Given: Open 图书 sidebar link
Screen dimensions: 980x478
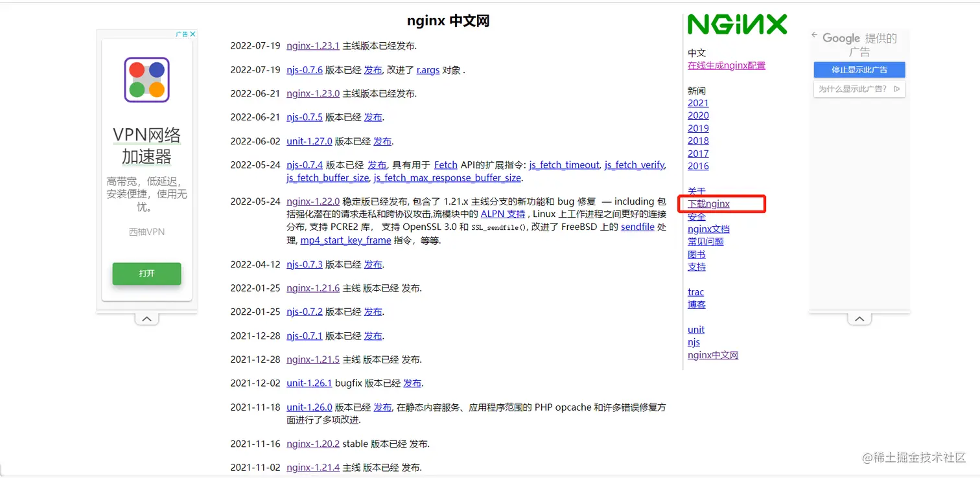Looking at the screenshot, I should click(697, 255).
